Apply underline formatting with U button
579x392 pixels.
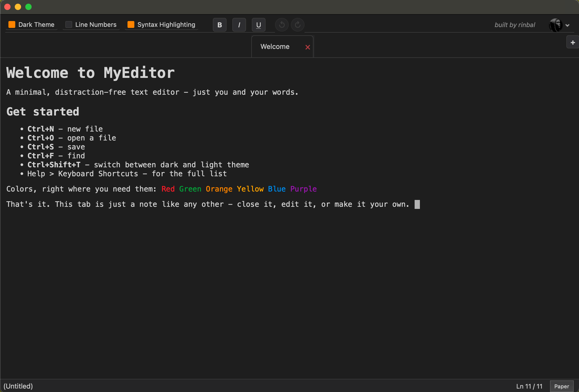[259, 25]
